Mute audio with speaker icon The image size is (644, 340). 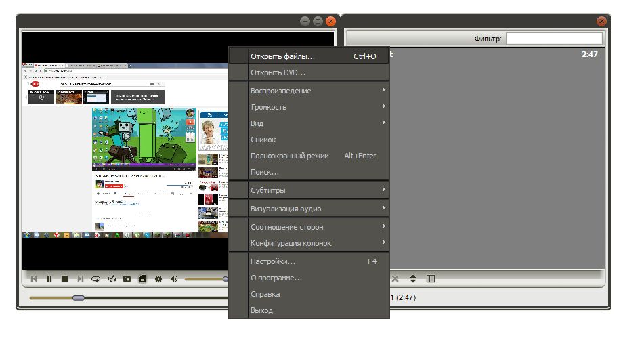(174, 279)
